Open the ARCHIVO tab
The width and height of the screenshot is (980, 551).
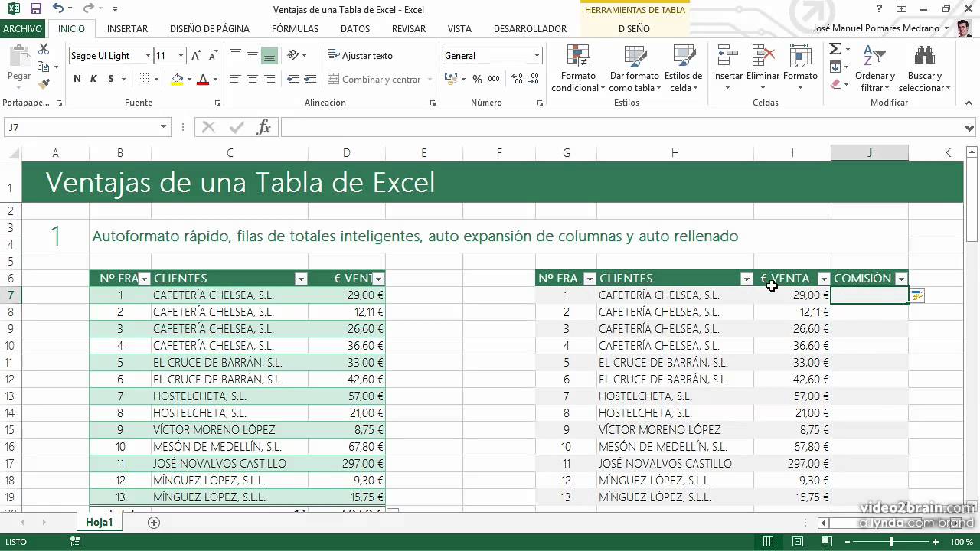(x=23, y=29)
